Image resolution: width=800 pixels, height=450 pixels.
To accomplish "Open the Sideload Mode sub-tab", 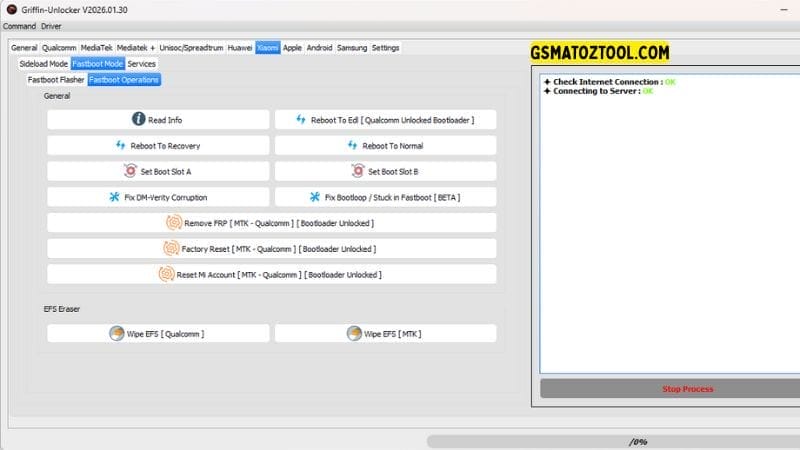I will tap(43, 63).
